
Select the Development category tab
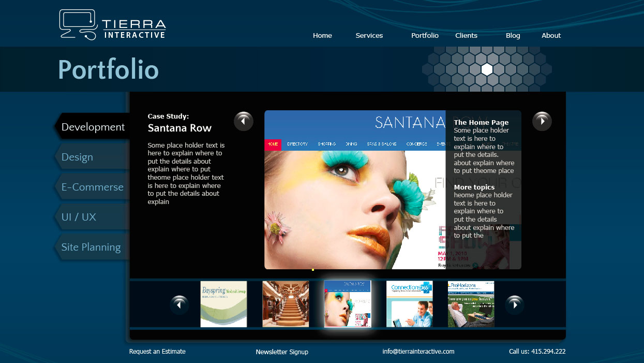click(x=92, y=127)
